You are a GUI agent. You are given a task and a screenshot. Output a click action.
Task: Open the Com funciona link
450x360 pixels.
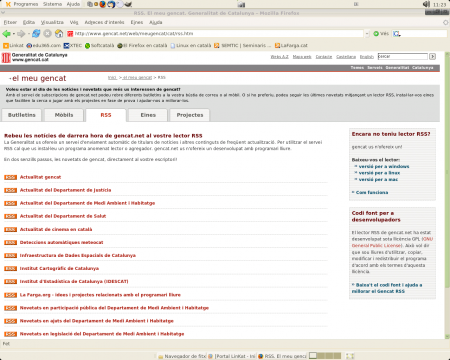(x=372, y=193)
